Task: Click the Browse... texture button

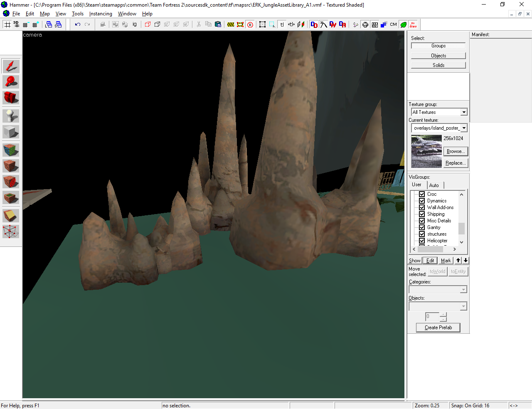Action: point(456,151)
